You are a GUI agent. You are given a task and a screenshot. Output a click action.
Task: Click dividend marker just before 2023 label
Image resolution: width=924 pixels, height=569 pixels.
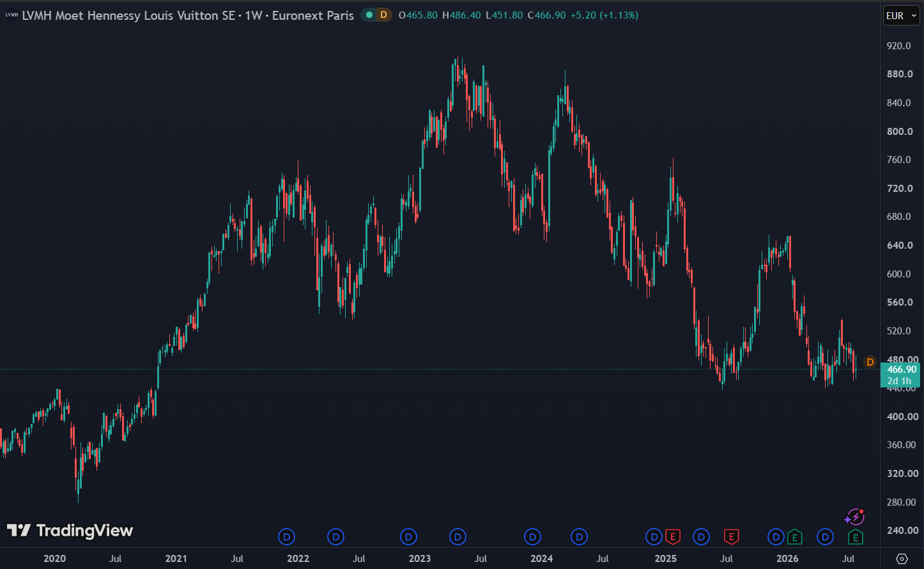pyautogui.click(x=409, y=537)
